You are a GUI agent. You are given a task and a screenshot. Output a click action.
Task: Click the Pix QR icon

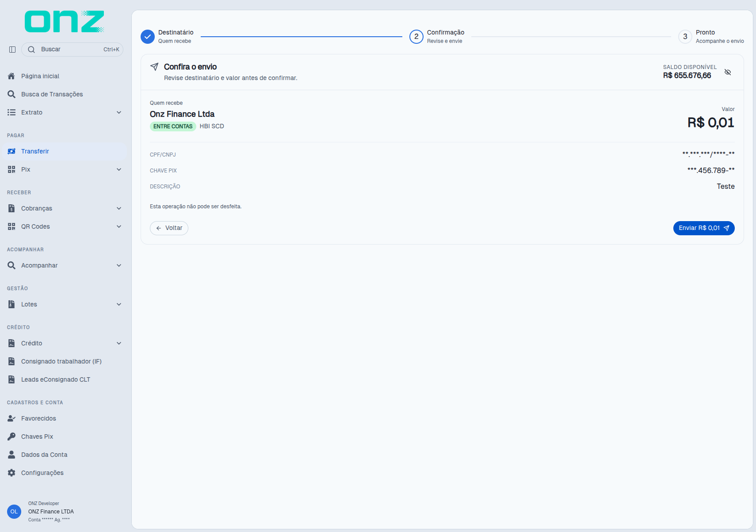(x=11, y=169)
